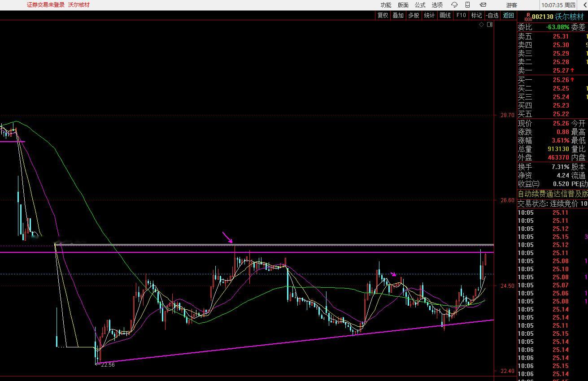Toggle the side panel layout icon
Screen dimensions: 588x381
(x=490, y=25)
